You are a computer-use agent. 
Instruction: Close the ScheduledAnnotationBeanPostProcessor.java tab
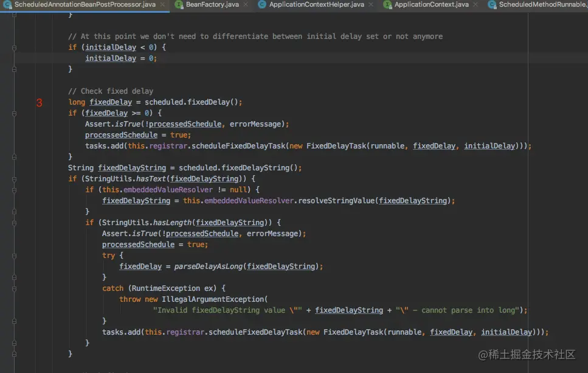162,4
